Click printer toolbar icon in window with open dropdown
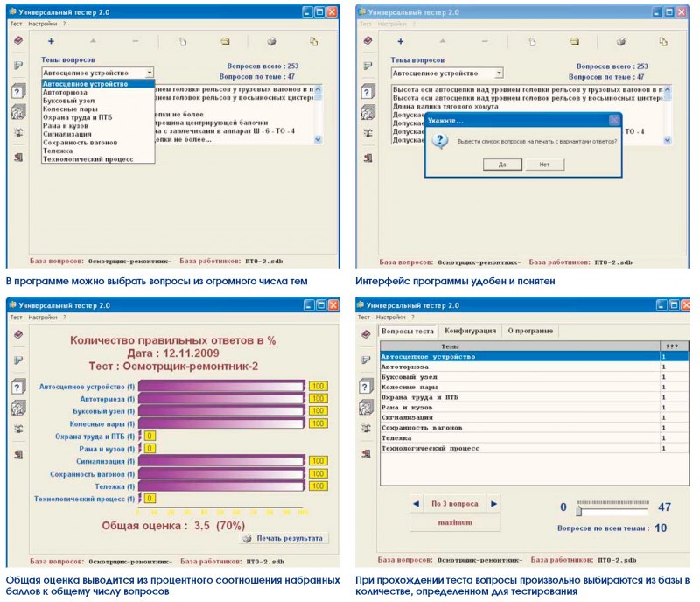The image size is (700, 602). [271, 41]
